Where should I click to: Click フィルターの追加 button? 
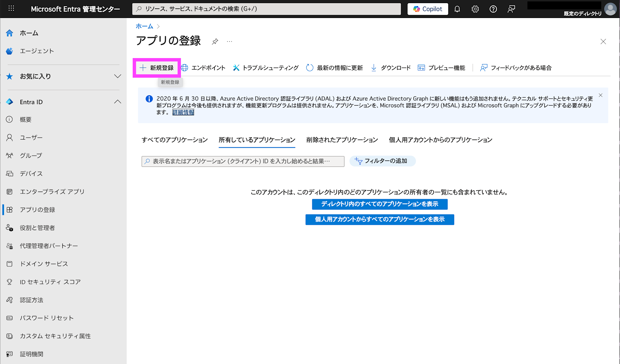[x=383, y=161]
